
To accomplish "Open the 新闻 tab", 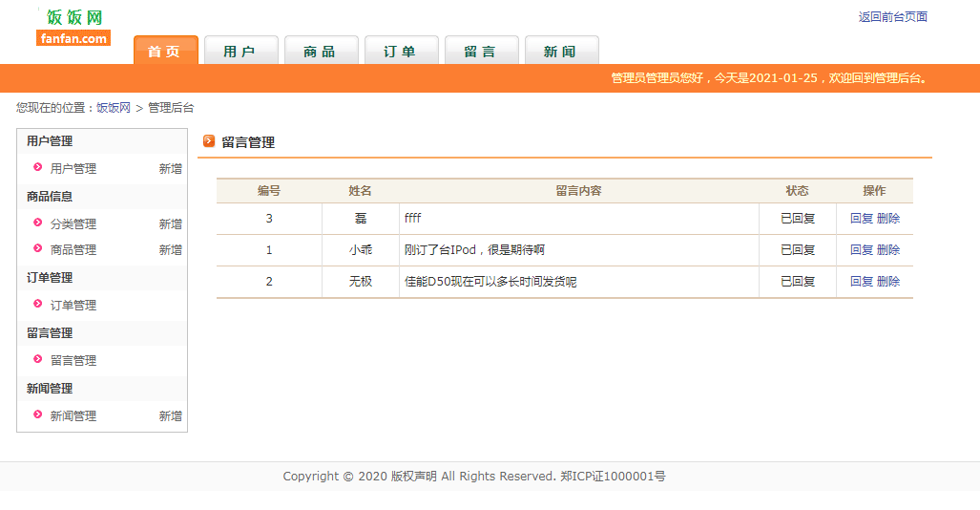I will [x=561, y=50].
